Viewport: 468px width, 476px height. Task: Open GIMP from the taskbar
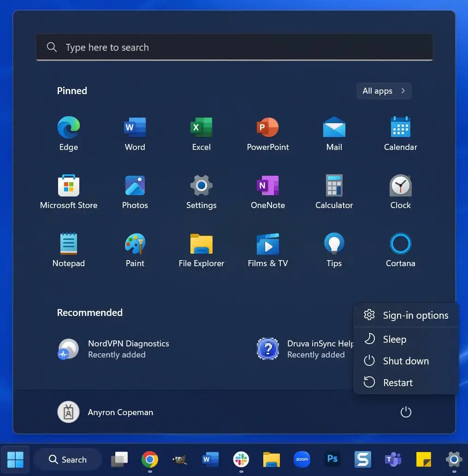[180, 459]
